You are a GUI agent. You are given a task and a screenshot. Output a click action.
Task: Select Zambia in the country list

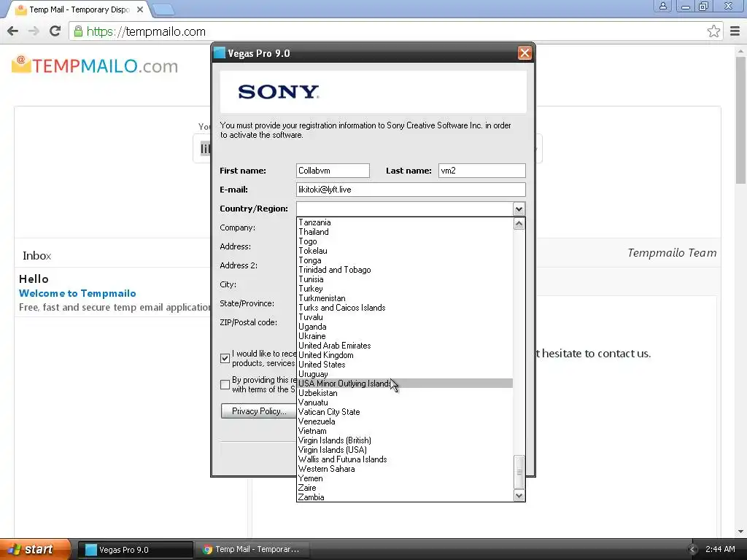404,497
